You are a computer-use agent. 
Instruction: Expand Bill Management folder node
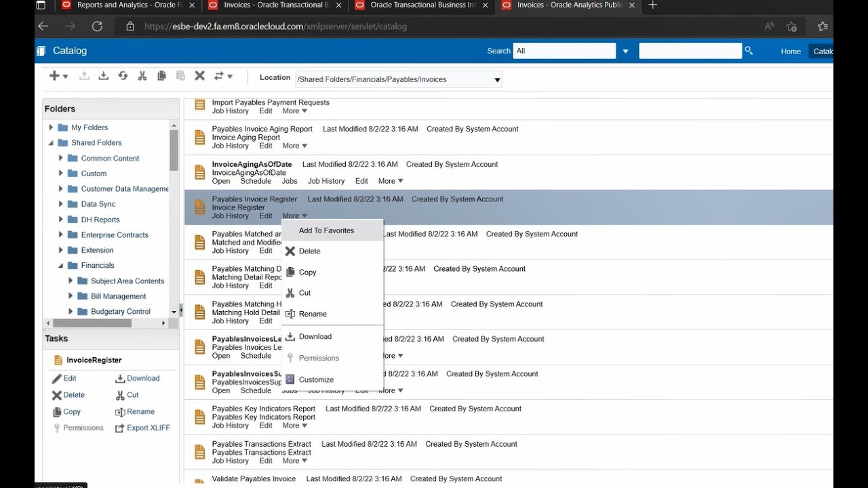[x=71, y=296]
